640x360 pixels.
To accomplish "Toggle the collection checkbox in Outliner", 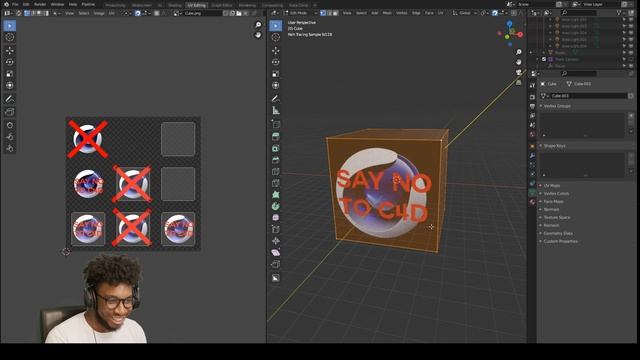I will [x=544, y=59].
